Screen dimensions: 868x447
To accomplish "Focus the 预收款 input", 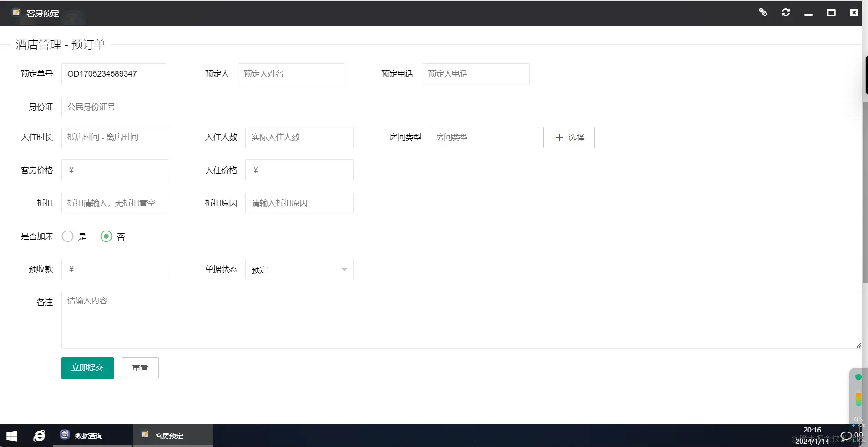I will click(x=115, y=270).
